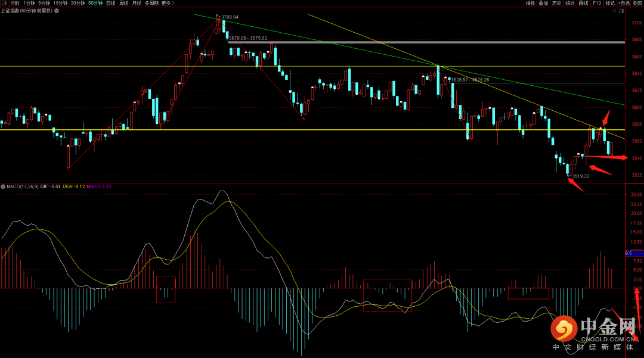Click gap label 3628.57 - 3628.26
Viewport: 644px width, 358px height.
click(x=470, y=80)
